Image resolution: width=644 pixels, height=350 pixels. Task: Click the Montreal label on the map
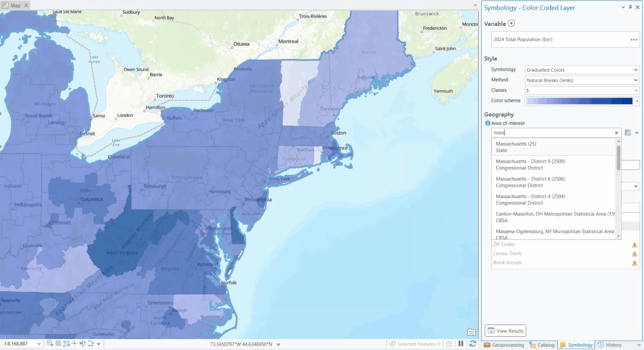click(x=288, y=41)
